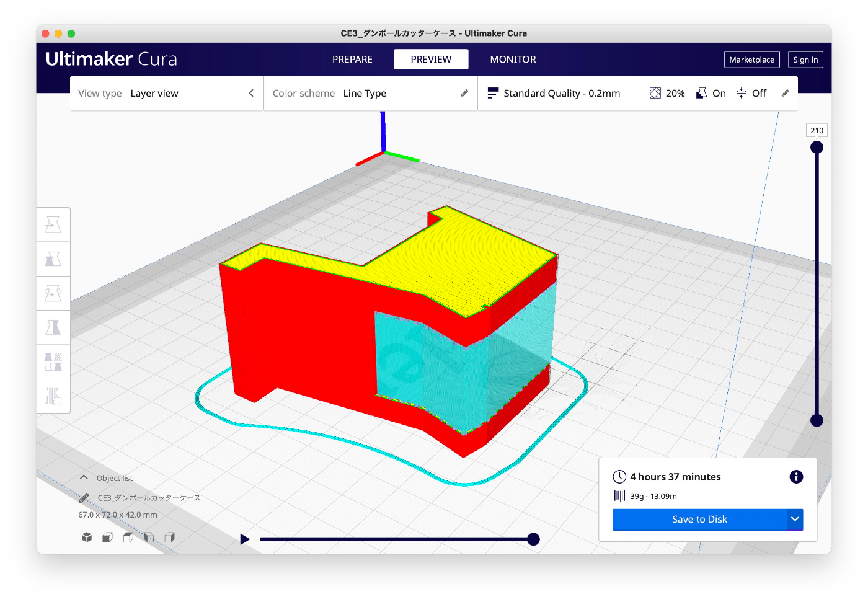This screenshot has height=602, width=868.
Task: Click the Ultimaker Cura logo
Action: 112,59
